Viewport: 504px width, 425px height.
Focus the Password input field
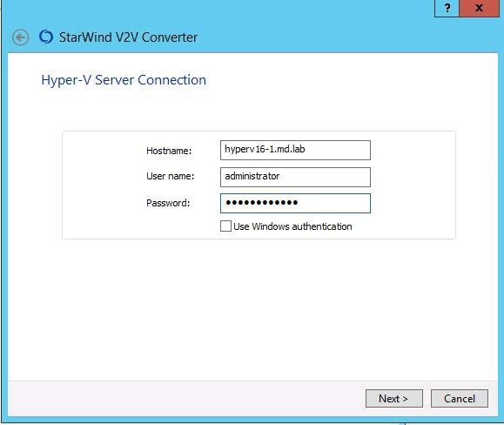295,203
